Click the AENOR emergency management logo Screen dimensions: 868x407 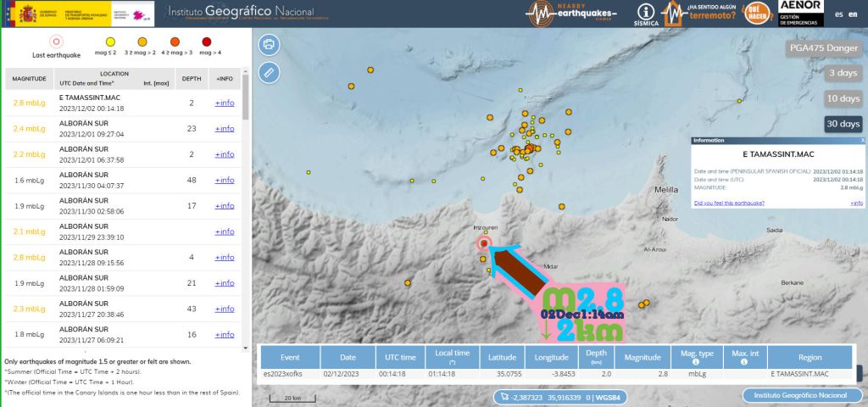[x=799, y=14]
